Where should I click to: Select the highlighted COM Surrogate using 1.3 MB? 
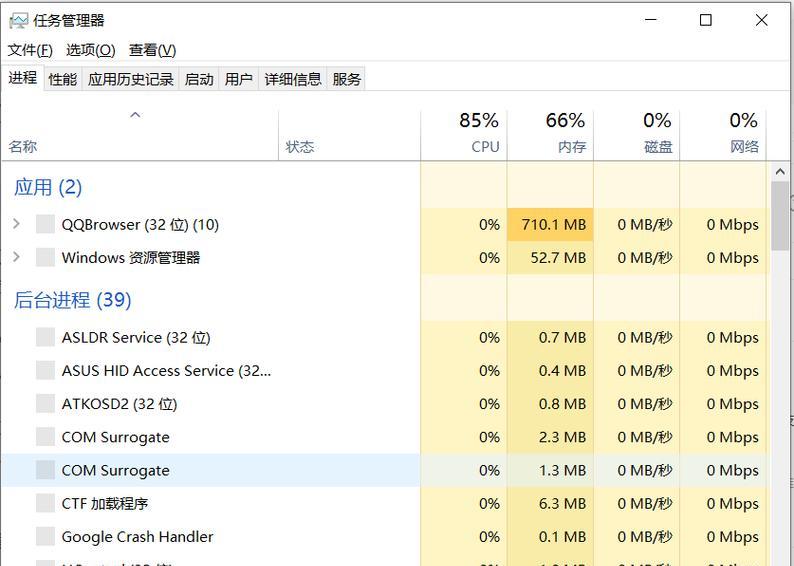385,470
